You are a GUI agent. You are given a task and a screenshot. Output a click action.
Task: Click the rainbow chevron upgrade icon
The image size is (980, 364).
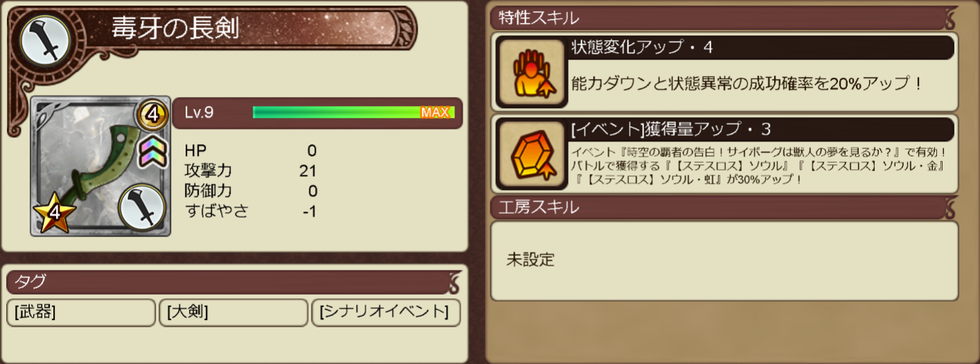click(154, 150)
